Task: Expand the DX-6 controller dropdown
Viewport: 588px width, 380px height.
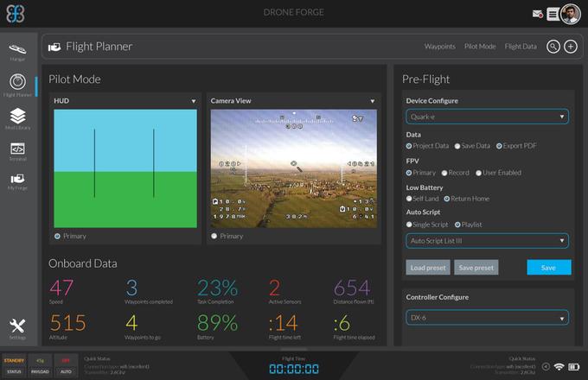Action: point(487,318)
